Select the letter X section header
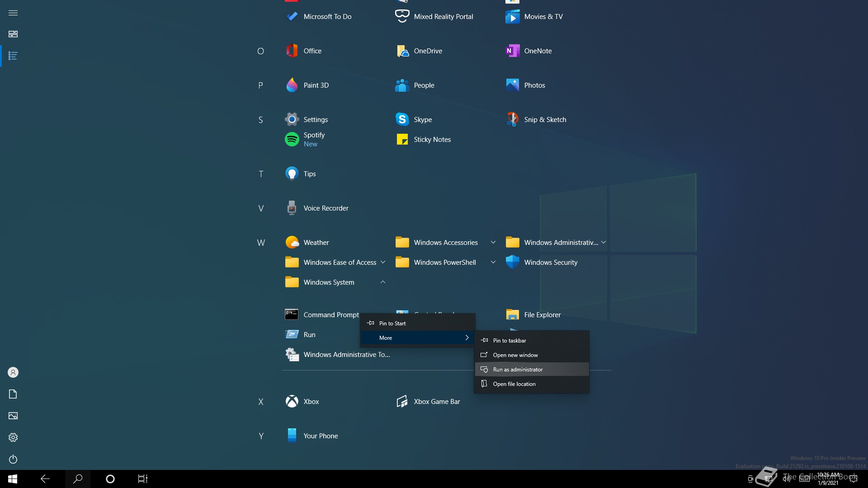868x488 pixels. tap(261, 402)
